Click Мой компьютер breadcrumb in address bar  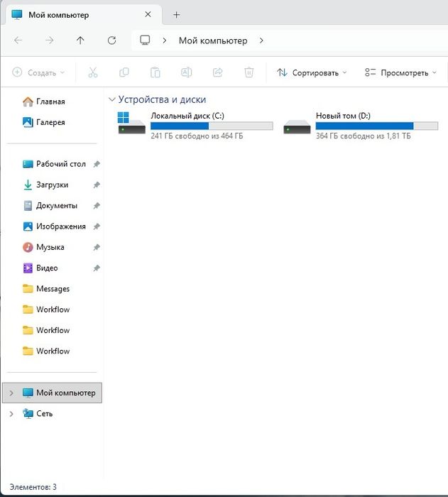click(213, 40)
